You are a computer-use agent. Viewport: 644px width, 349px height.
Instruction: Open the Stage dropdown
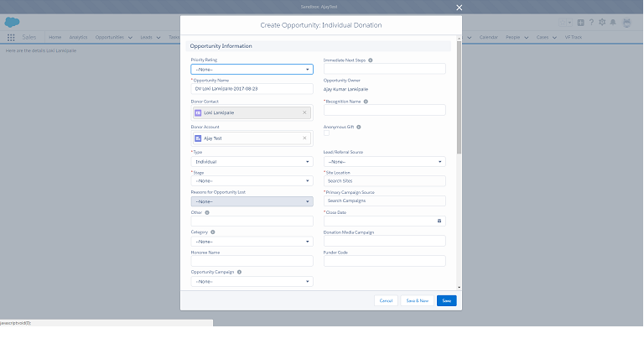tap(252, 181)
